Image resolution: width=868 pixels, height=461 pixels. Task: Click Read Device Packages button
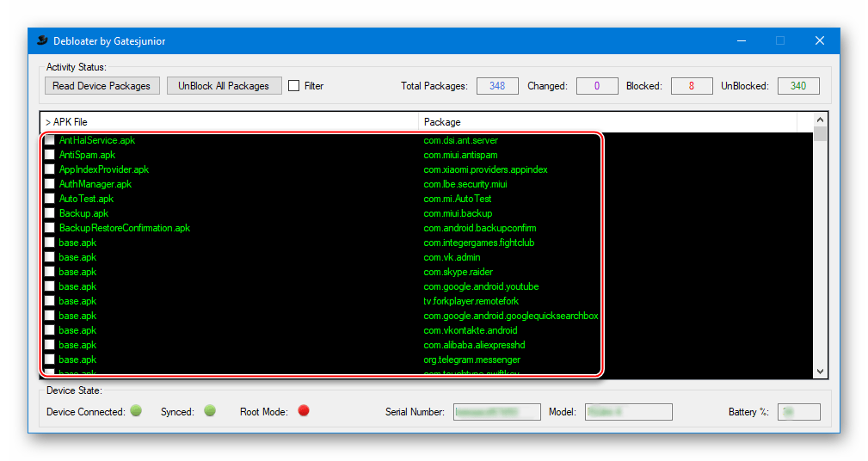click(x=102, y=86)
